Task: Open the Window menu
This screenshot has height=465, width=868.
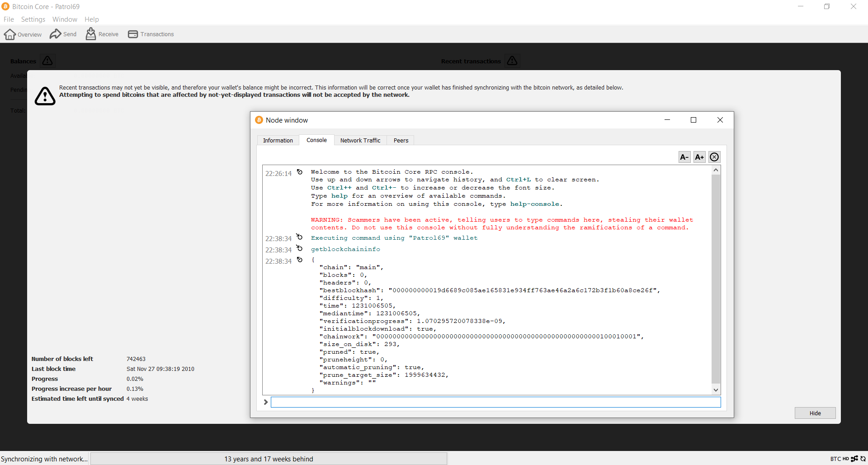Action: point(65,19)
